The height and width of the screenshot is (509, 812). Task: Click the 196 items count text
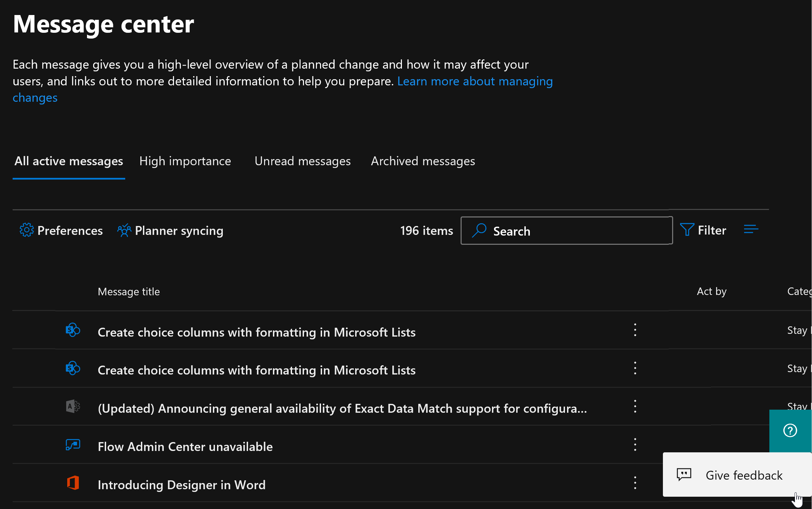coord(426,231)
